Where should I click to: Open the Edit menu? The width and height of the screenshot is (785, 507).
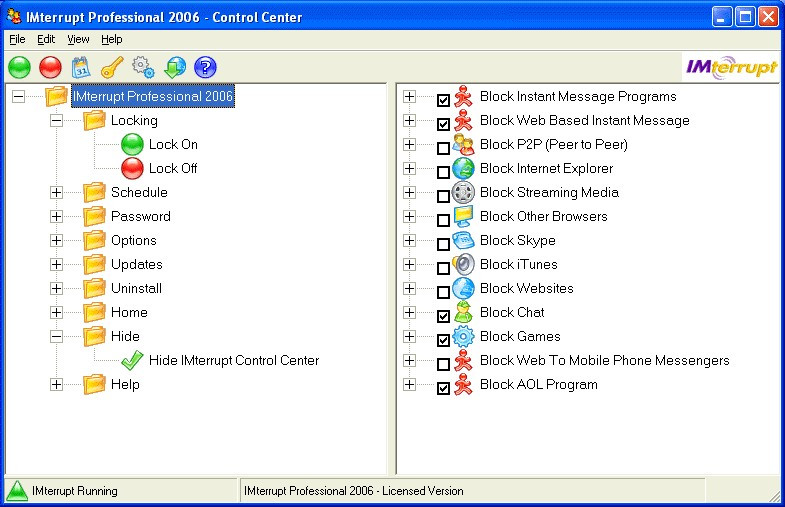[46, 39]
